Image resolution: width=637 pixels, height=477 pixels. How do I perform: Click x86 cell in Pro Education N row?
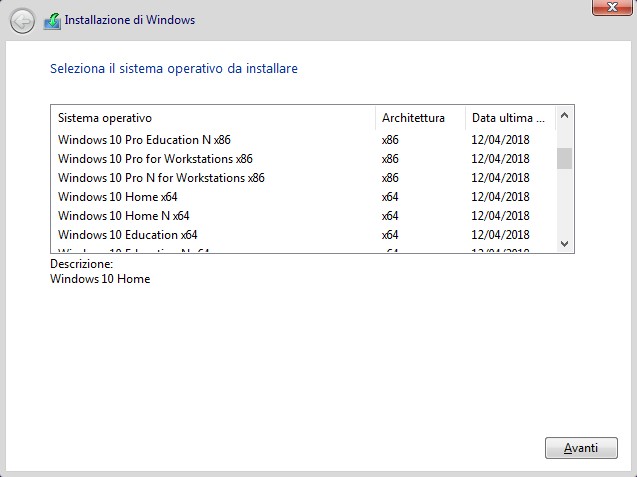(x=390, y=140)
